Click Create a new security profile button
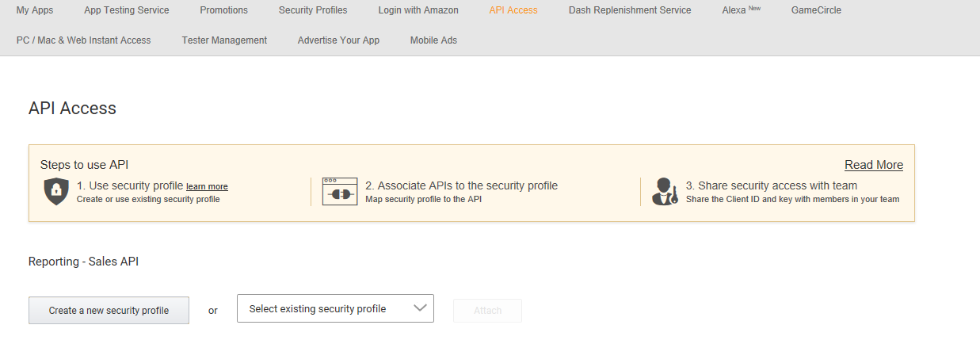Screen dimensions: 980x344 [x=109, y=310]
